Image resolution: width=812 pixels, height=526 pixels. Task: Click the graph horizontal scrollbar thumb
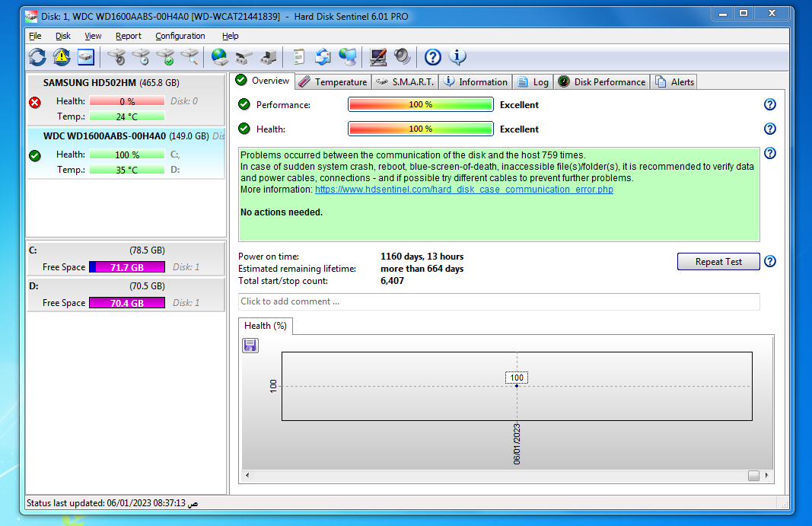pyautogui.click(x=753, y=476)
